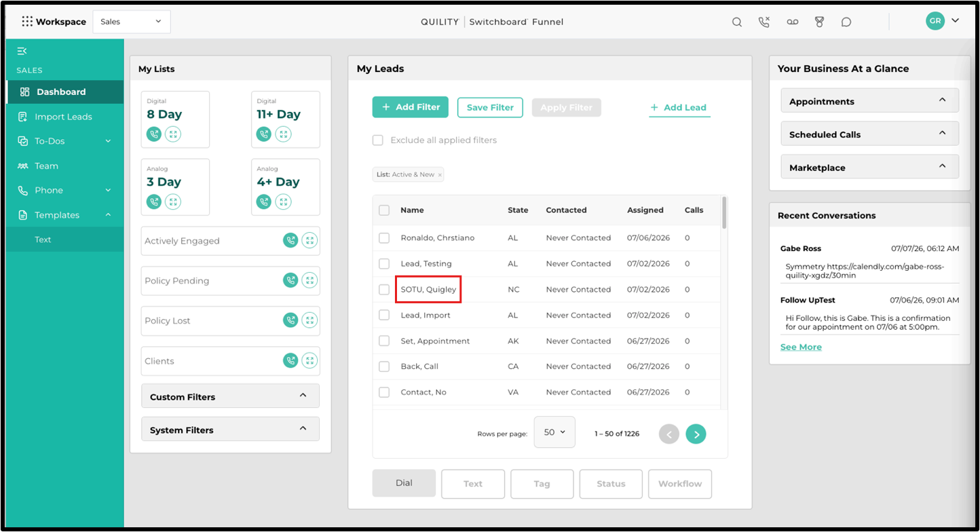The width and height of the screenshot is (980, 532).
Task: Tick the select-all checkbox in table header
Action: pos(384,210)
